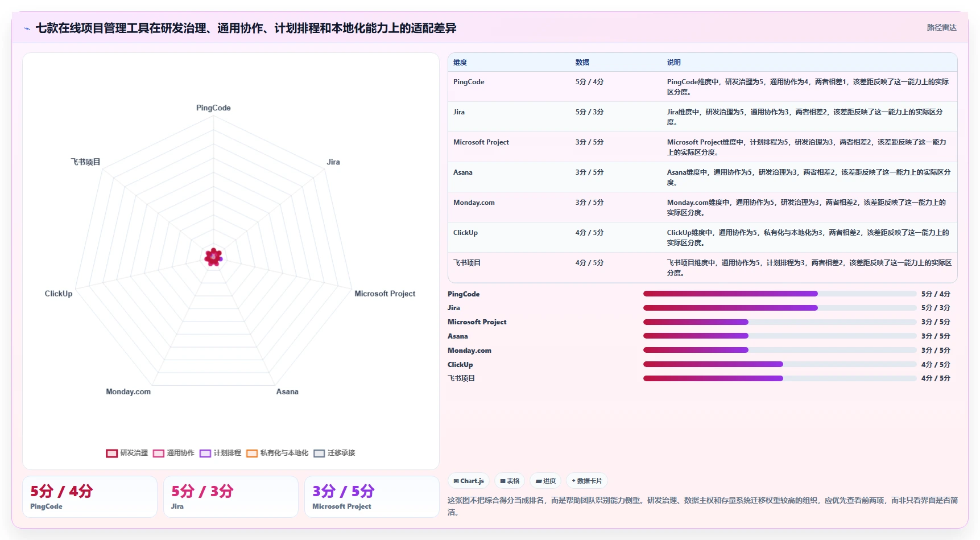This screenshot has width=980, height=540.
Task: Click the Monday.com progress bar
Action: click(x=780, y=350)
